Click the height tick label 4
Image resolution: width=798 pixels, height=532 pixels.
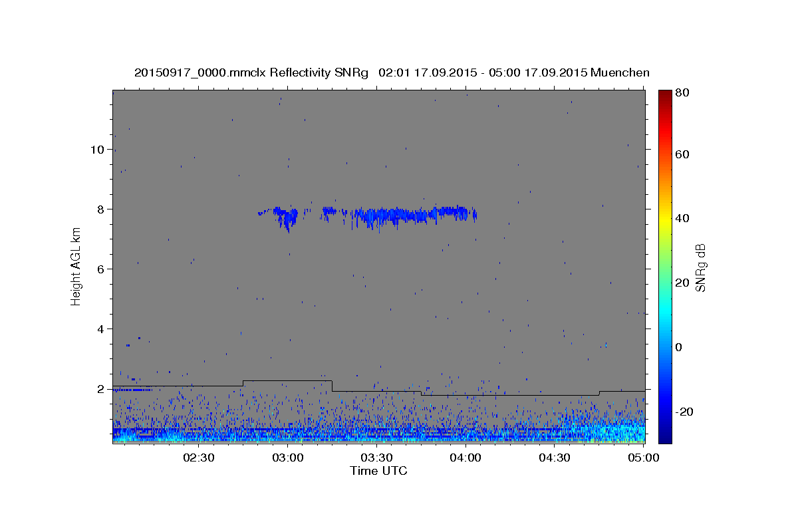(x=102, y=329)
